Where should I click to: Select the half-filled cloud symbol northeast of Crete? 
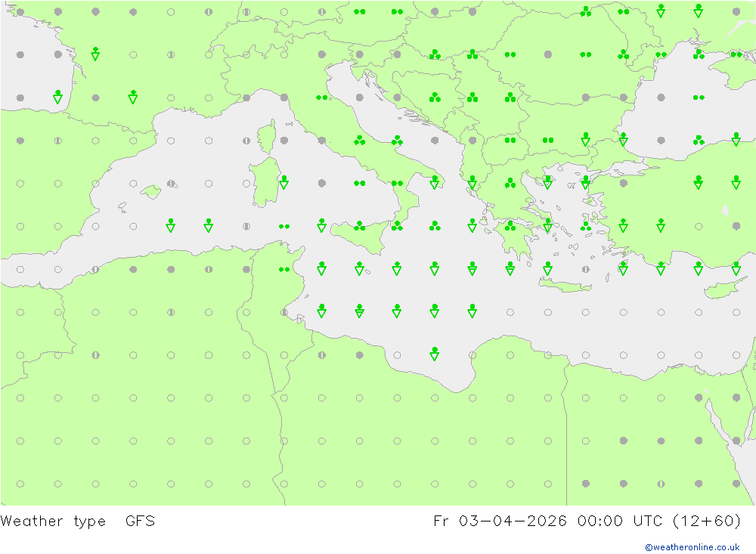click(585, 269)
